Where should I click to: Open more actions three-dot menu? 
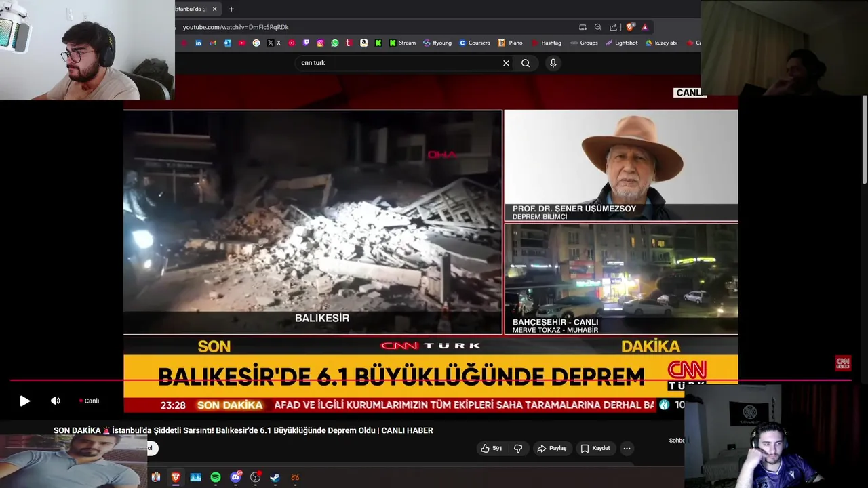[627, 448]
